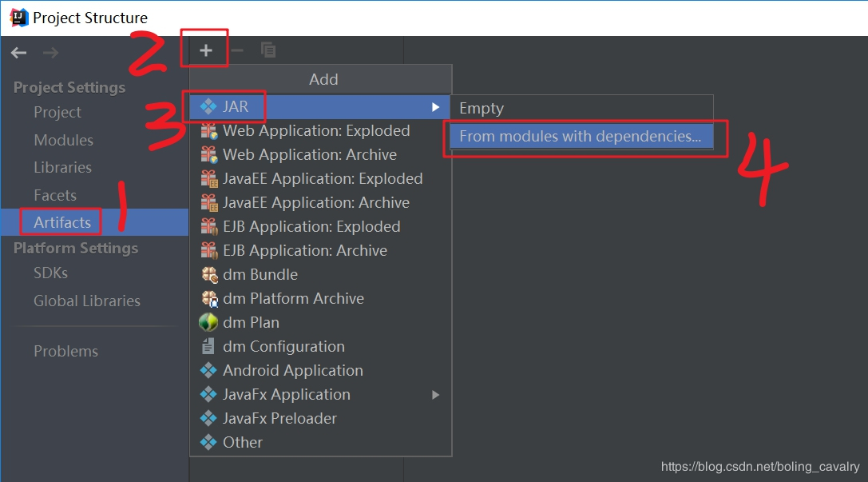This screenshot has width=868, height=482.
Task: Click the Web Application: Archive gift icon
Action: coord(208,154)
